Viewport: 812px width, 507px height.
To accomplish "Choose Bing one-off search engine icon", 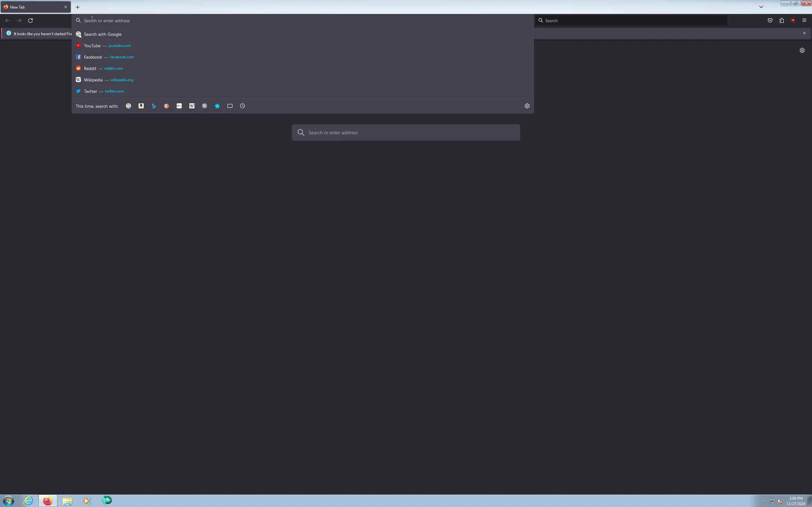I will click(154, 106).
